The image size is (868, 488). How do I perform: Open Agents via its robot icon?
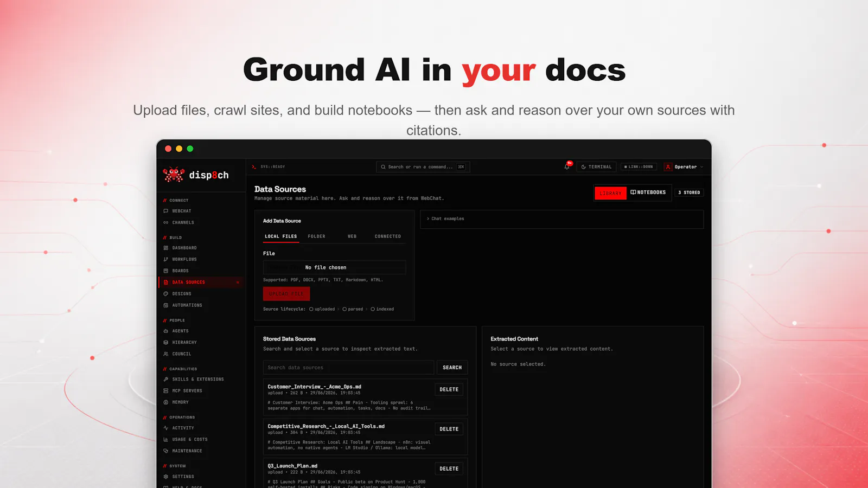[166, 331]
